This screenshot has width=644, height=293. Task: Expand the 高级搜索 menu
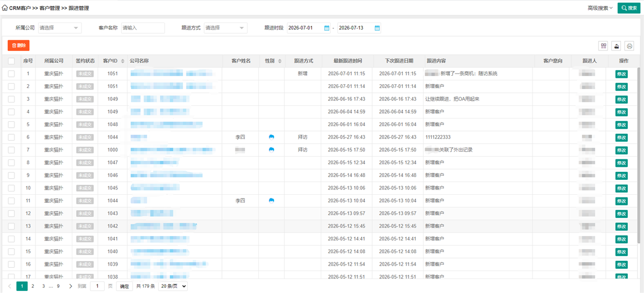(x=600, y=8)
